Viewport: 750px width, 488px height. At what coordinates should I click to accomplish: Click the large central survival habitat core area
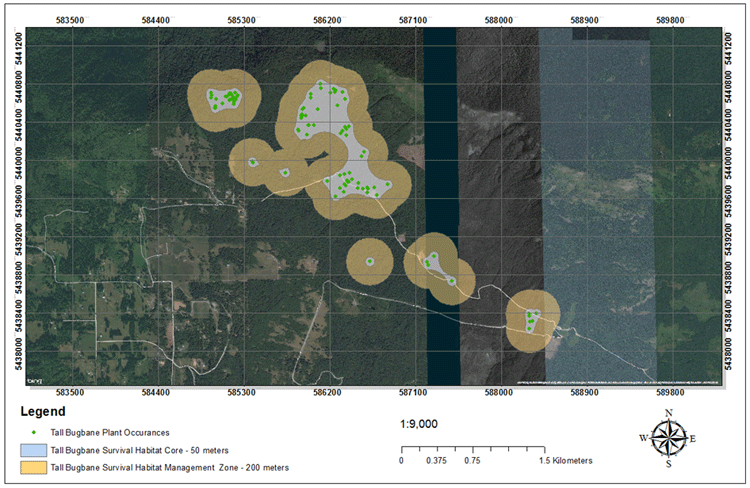(x=339, y=140)
